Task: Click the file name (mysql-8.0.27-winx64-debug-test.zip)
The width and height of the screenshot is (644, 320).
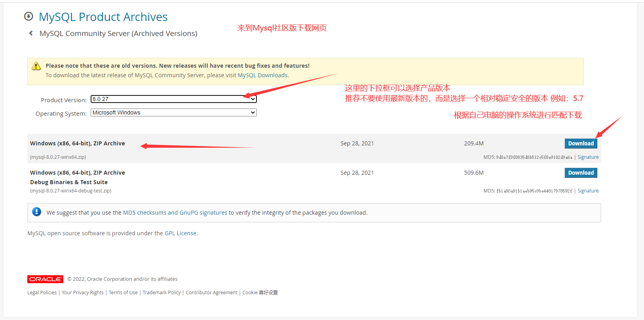Action: point(71,191)
